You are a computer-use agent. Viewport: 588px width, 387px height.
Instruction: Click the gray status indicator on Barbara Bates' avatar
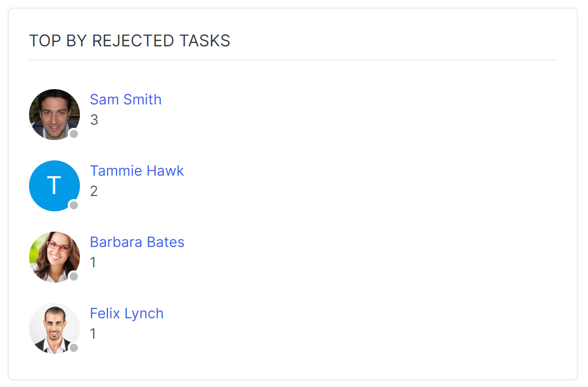click(74, 277)
